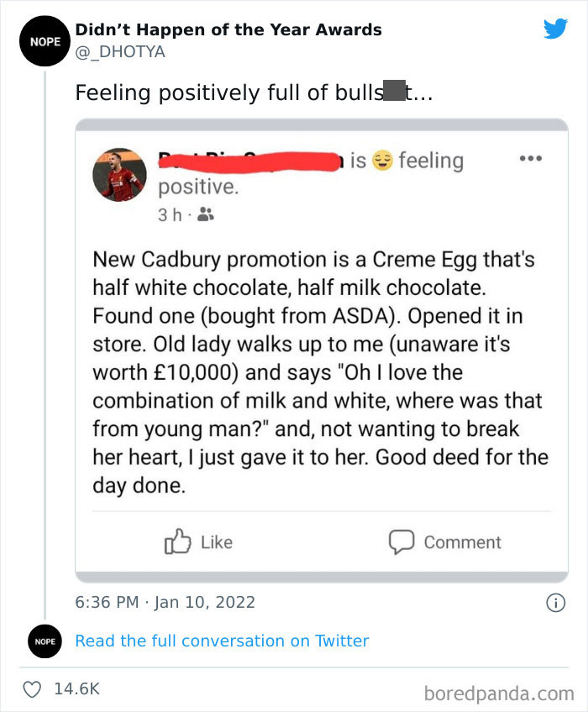Open the three-dot options menu on the Facebook post
This screenshot has width=588, height=712.
531,157
